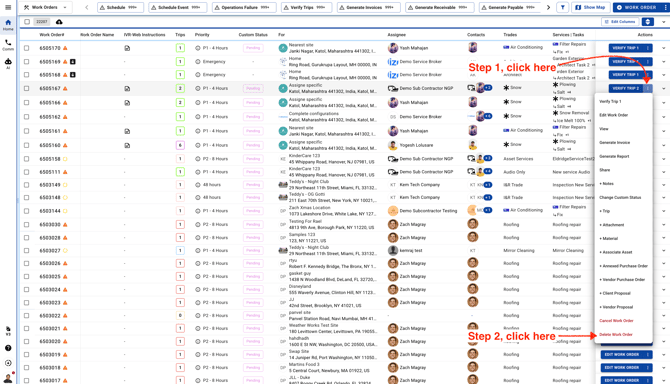Expand the 6505169 row chevron
Screen dimensions: 670x384
pyautogui.click(x=664, y=62)
